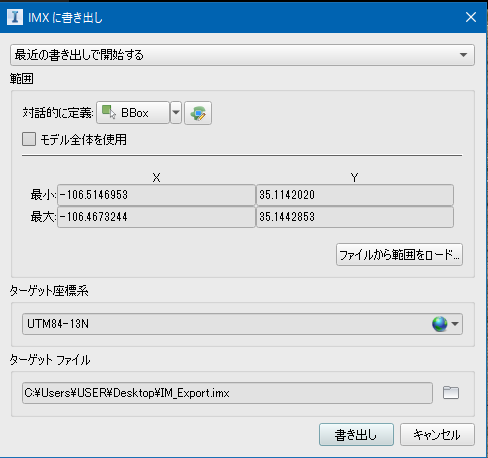Image resolution: width=488 pixels, height=458 pixels.
Task: Click the minimum Y value field
Action: tap(355, 195)
